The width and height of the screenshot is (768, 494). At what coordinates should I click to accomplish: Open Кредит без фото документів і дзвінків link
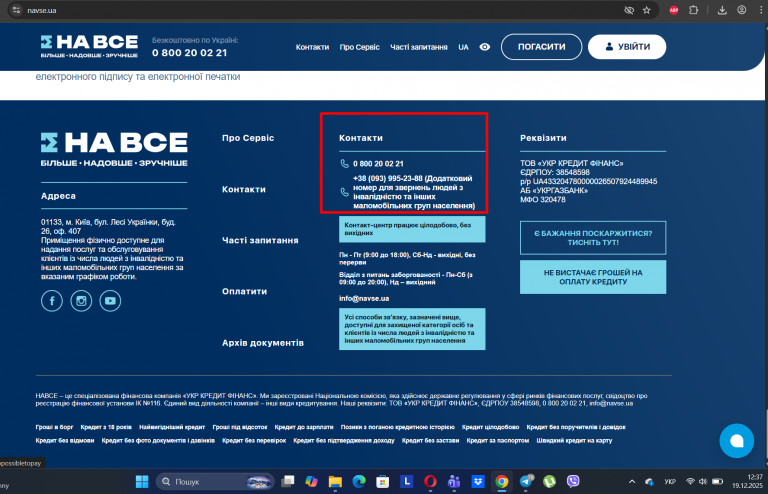pos(158,441)
